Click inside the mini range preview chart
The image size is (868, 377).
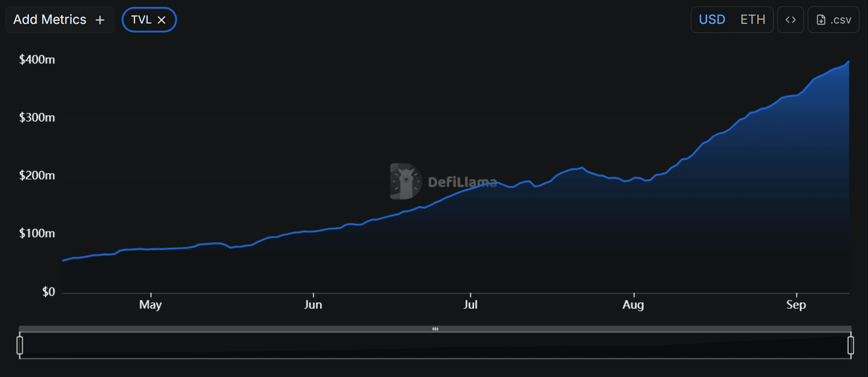(x=435, y=346)
